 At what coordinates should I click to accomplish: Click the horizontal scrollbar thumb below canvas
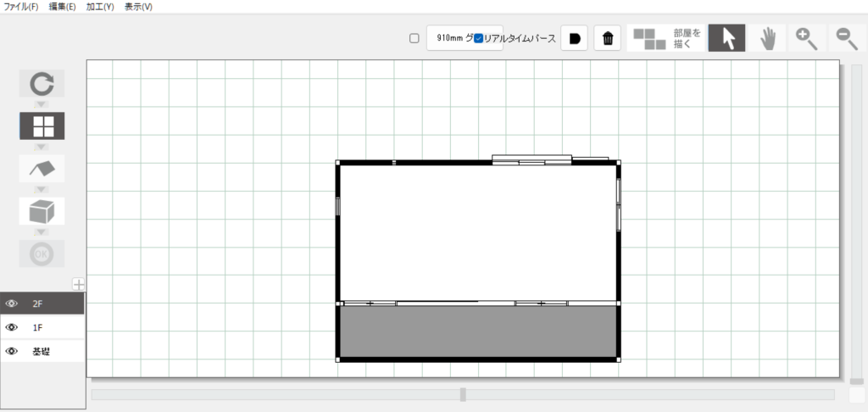point(463,394)
